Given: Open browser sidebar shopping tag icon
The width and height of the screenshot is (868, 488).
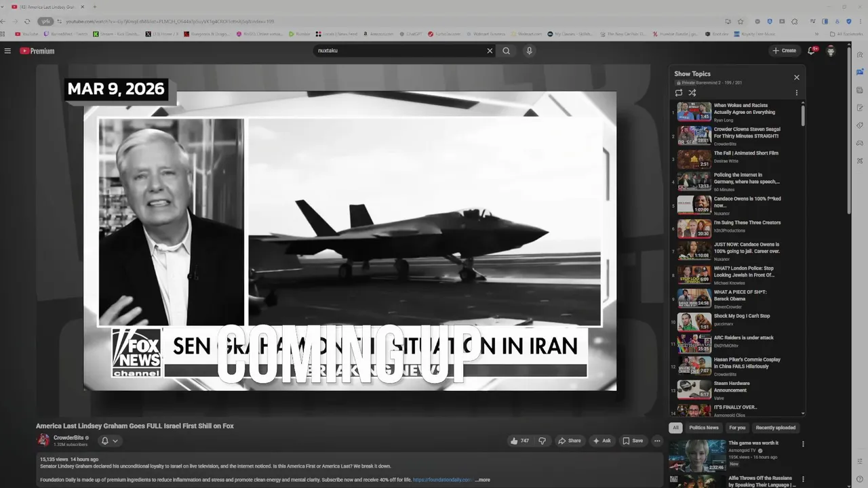Looking at the screenshot, I should point(860,125).
